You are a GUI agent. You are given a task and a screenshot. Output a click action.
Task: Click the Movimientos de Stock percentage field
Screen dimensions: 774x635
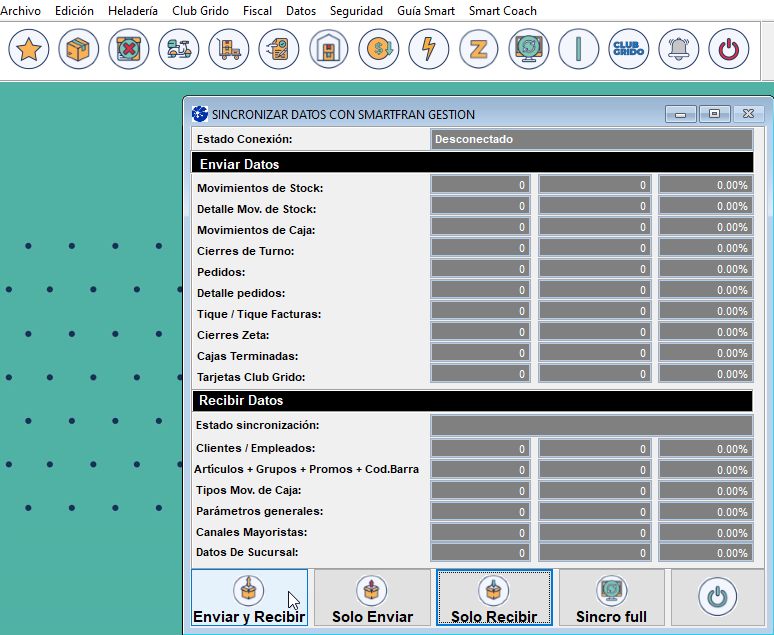point(705,185)
